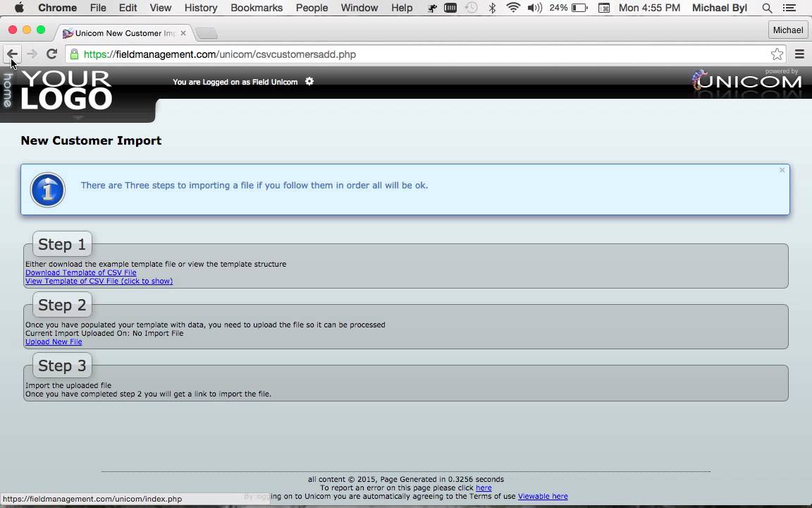
Task: Open the View menu
Action: pos(161,8)
